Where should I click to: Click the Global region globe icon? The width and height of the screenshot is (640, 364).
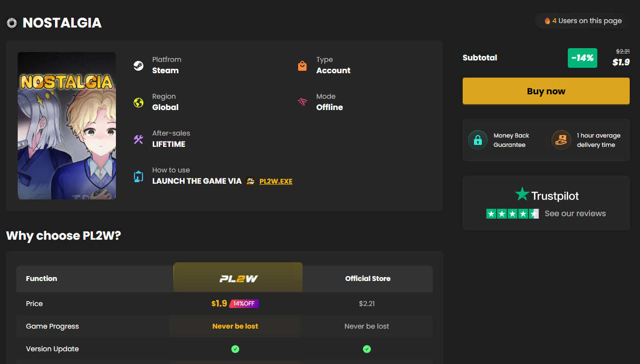pos(139,102)
